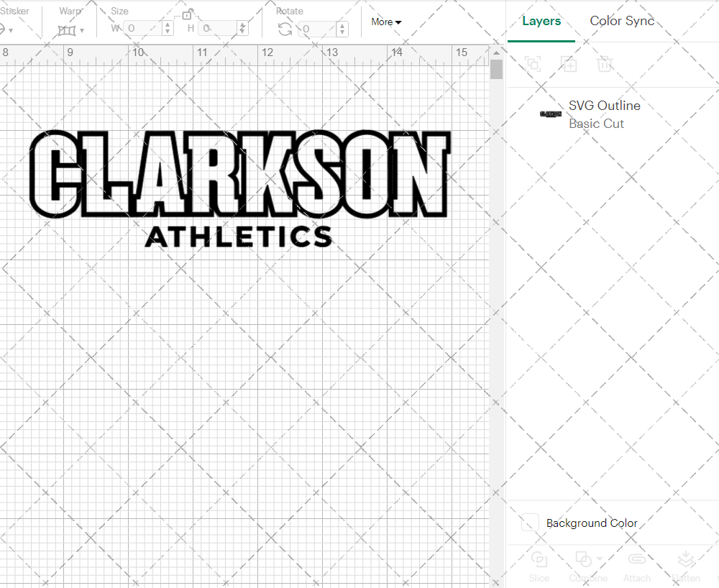Screen dimensions: 719x588
Task: Open the More options menu
Action: pos(385,22)
